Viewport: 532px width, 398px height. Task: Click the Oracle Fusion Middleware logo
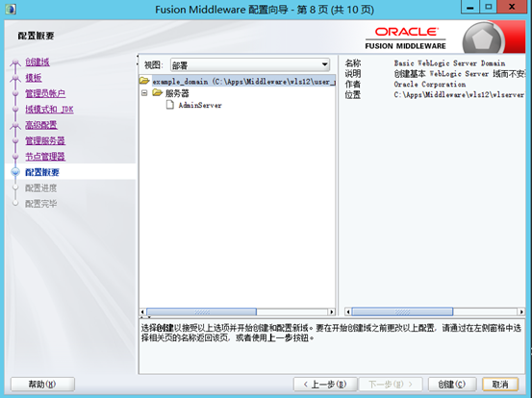coord(406,38)
